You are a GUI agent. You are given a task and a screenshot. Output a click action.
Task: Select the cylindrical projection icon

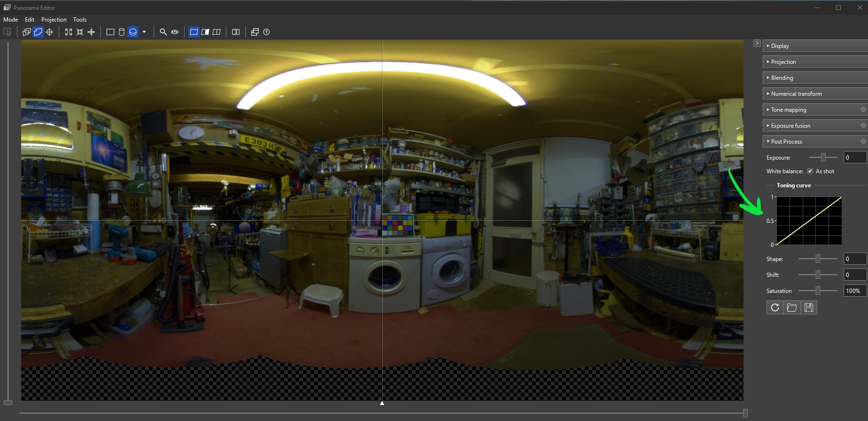[122, 32]
